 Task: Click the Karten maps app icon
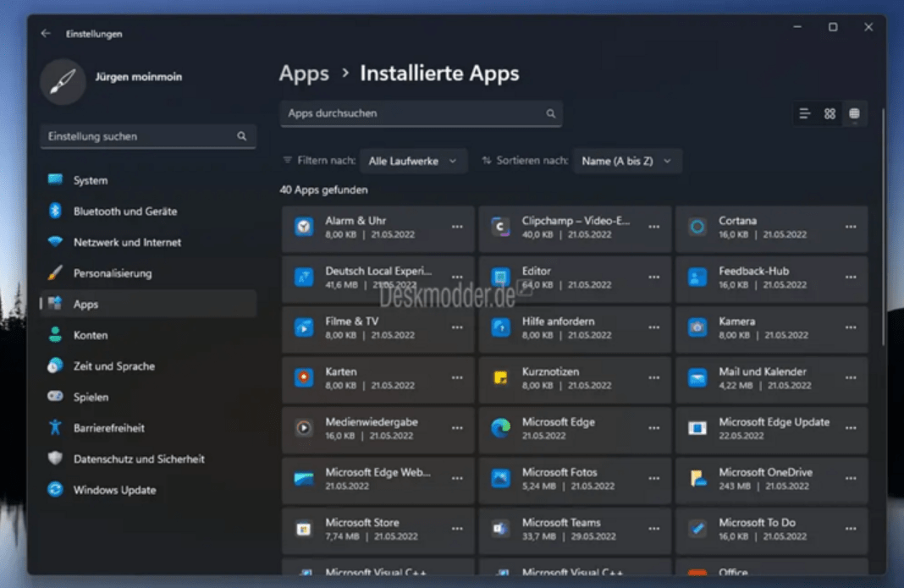(x=303, y=378)
